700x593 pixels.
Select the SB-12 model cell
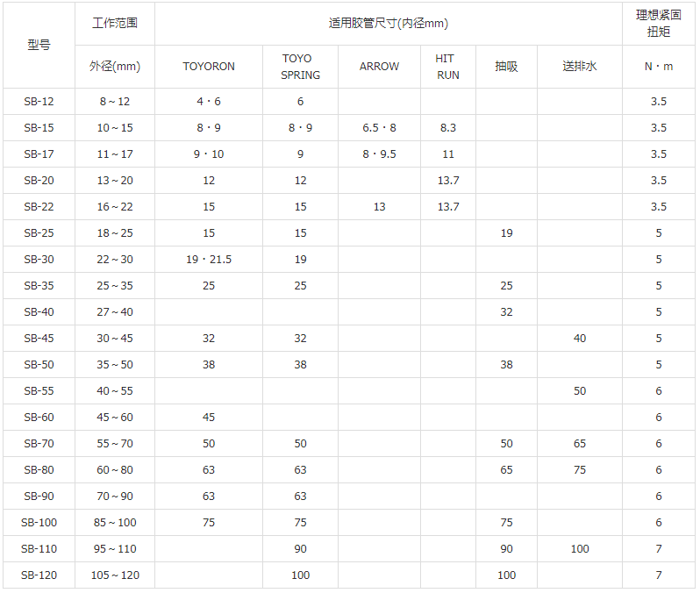pos(39,102)
